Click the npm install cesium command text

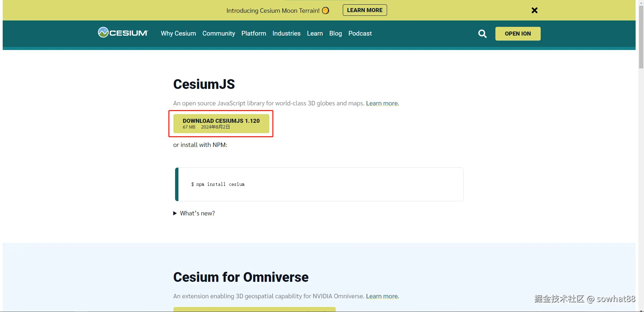click(218, 184)
